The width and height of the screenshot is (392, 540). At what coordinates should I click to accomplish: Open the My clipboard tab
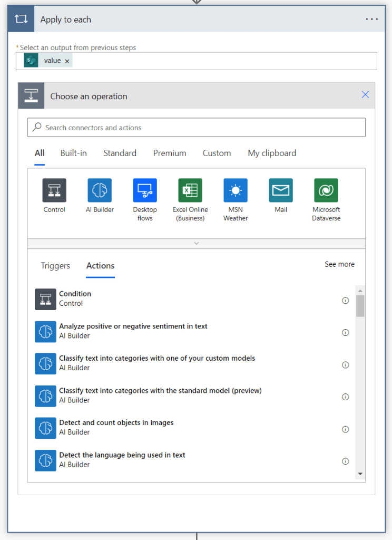coord(272,153)
